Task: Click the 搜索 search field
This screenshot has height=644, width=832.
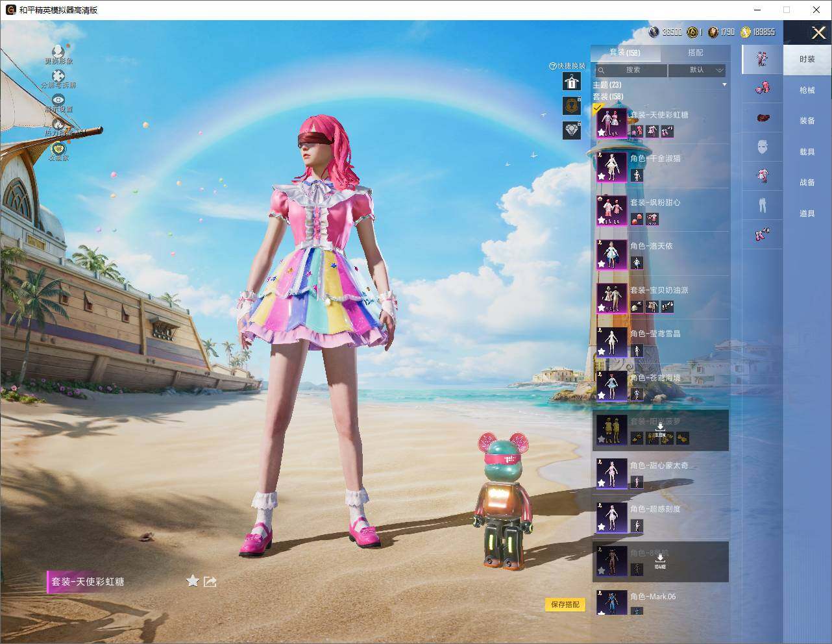Action: pyautogui.click(x=630, y=70)
